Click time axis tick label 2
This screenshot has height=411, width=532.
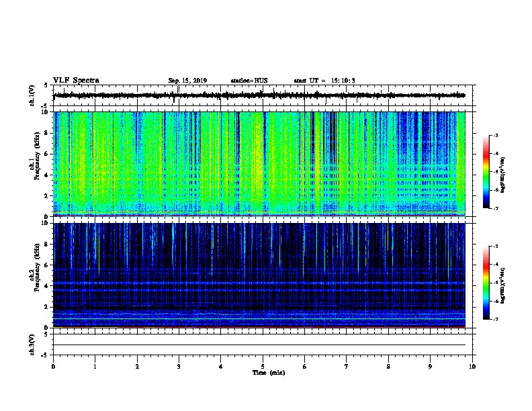point(137,366)
